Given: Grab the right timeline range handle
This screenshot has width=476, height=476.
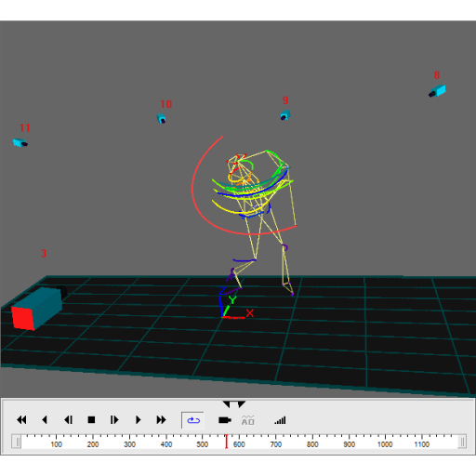Looking at the screenshot, I should point(462,442).
